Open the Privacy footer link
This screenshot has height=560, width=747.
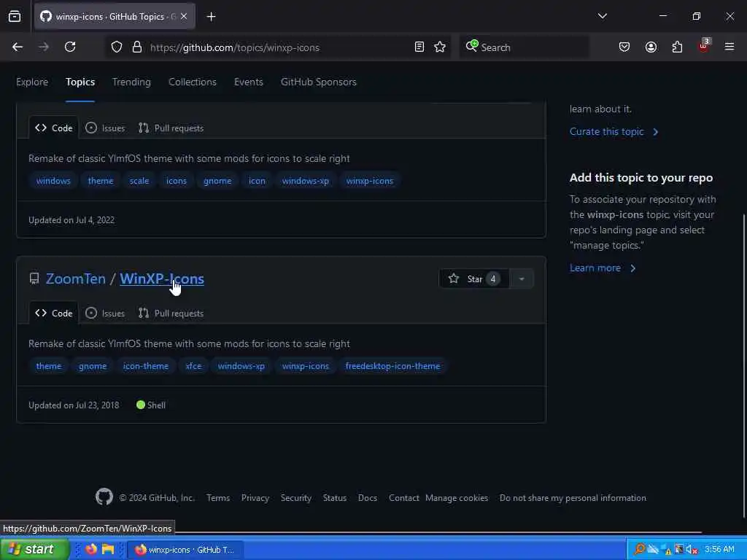pos(255,498)
